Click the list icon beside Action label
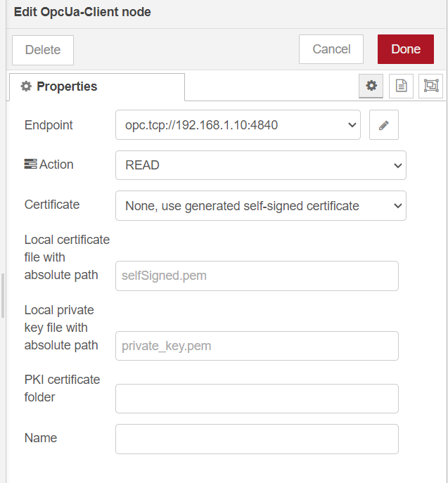This screenshot has height=483, width=448. tap(30, 165)
